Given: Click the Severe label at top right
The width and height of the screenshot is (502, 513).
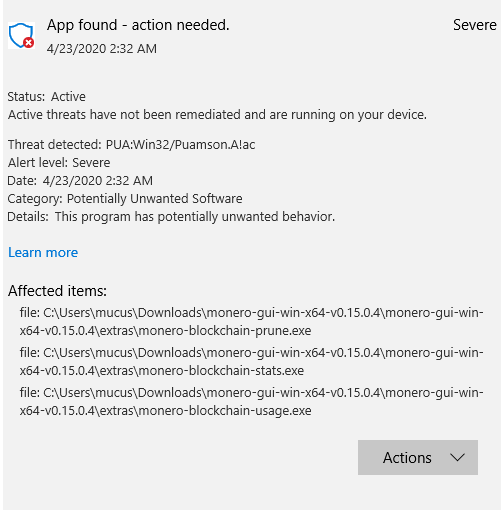Looking at the screenshot, I should click(475, 25).
